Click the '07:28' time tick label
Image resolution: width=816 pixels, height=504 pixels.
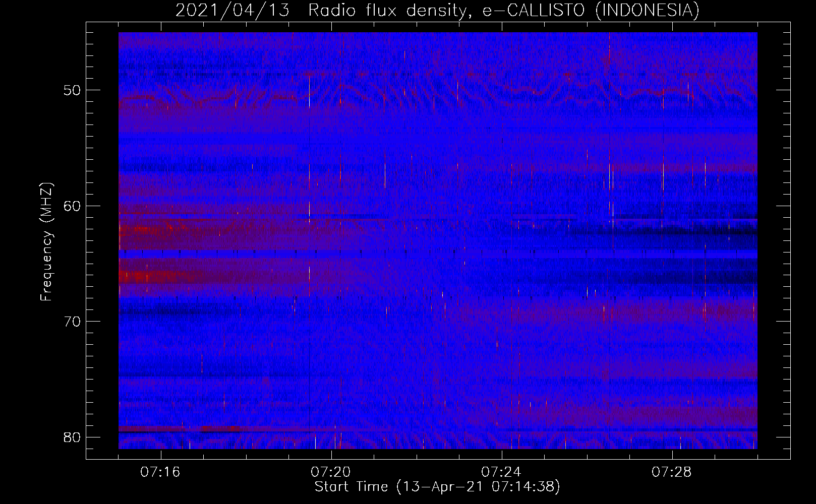pyautogui.click(x=672, y=472)
